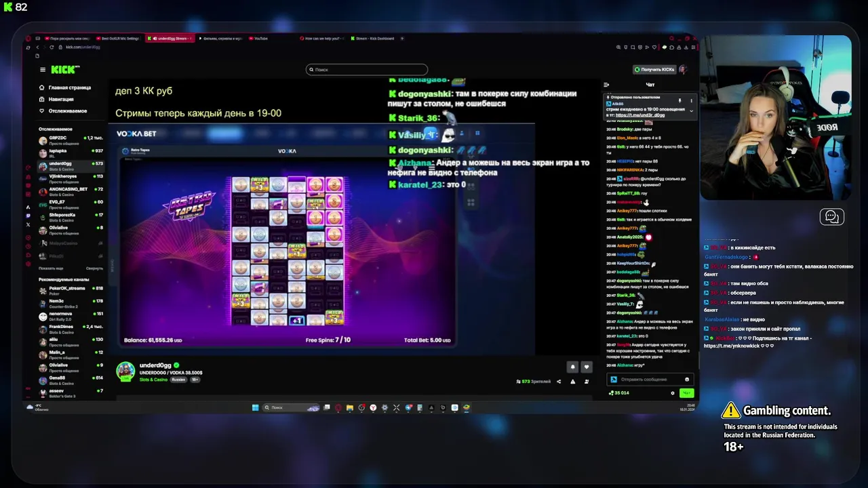
Task: Report the stream with warning icon
Action: click(x=572, y=382)
